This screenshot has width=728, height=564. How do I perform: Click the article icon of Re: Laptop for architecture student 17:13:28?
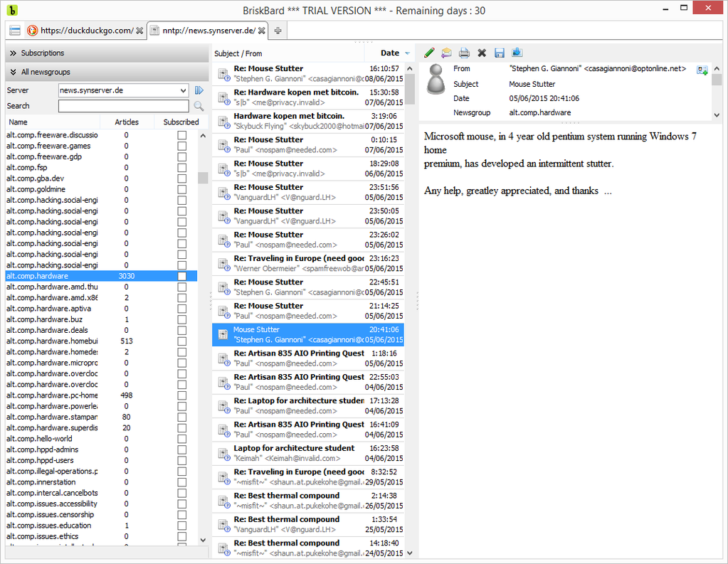pos(223,407)
